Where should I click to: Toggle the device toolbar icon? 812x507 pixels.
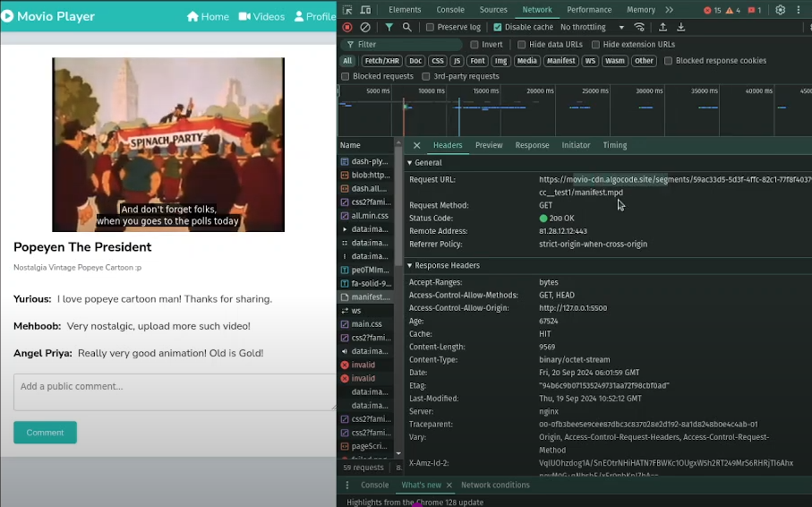tap(366, 10)
